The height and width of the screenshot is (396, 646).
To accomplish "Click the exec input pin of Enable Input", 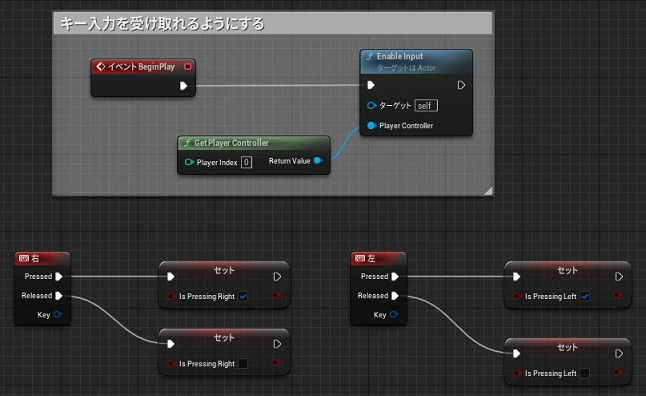I will click(x=371, y=85).
